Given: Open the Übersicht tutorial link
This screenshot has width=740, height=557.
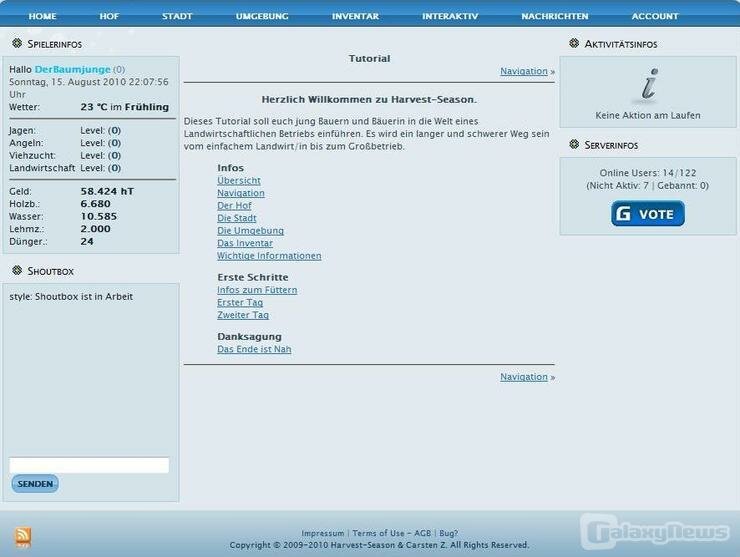Looking at the screenshot, I should click(x=239, y=181).
